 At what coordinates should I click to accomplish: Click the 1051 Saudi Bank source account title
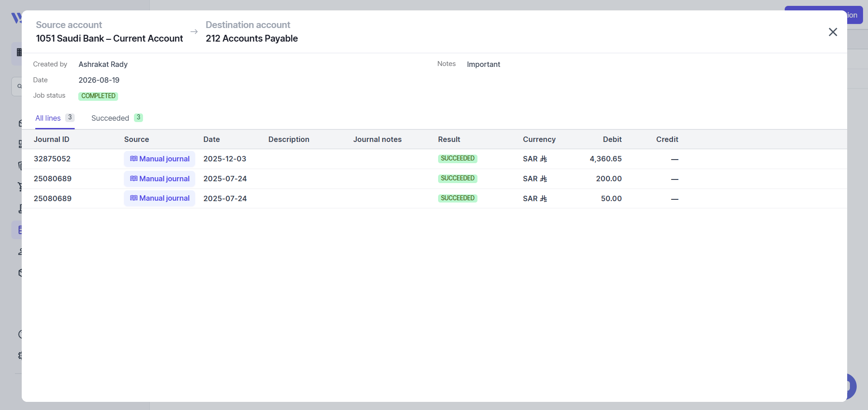coord(110,38)
